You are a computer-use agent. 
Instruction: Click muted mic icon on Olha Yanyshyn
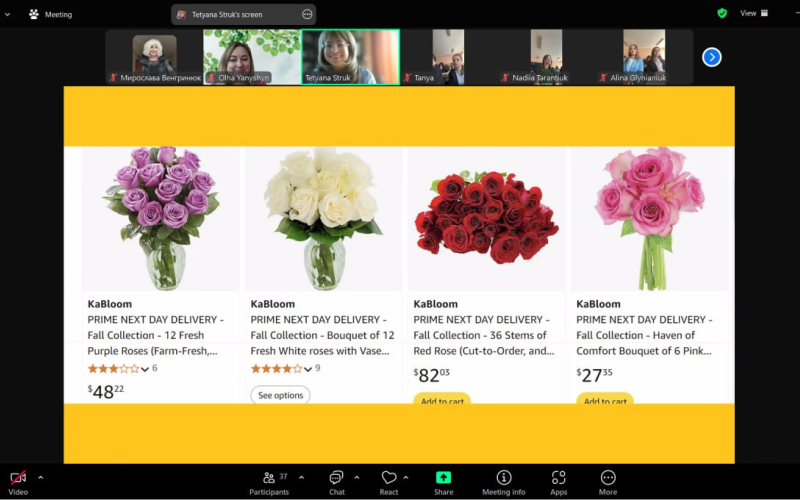[211, 78]
